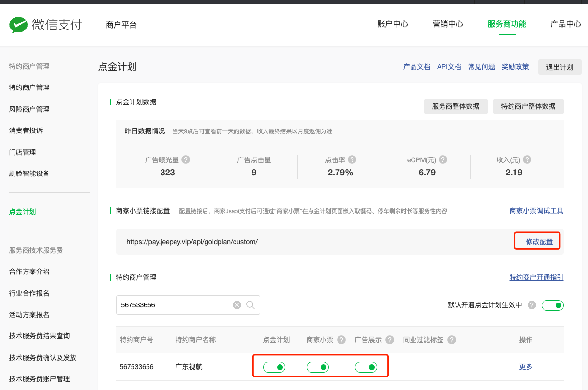
Task: Click help icon beside 收入(元)
Action: (527, 159)
